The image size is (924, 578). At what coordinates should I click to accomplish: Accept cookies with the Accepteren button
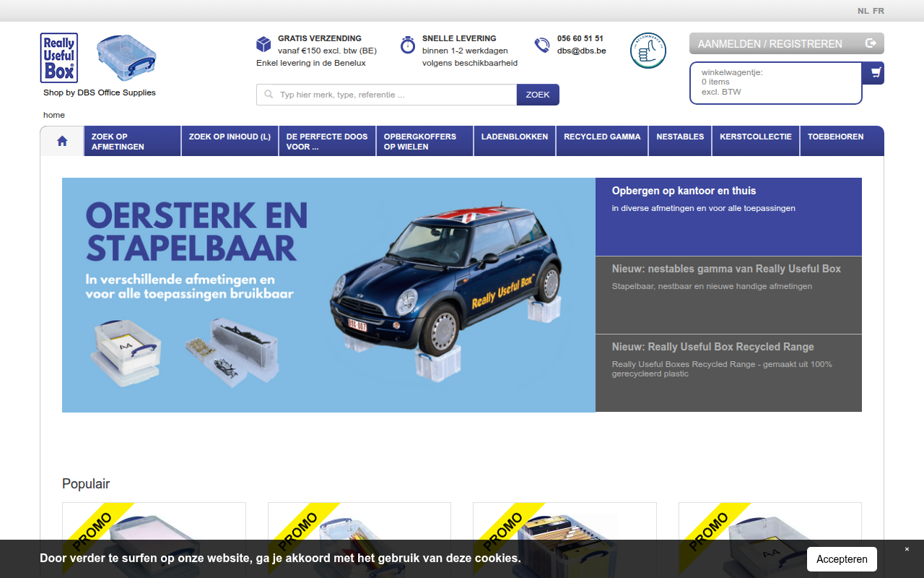click(842, 559)
